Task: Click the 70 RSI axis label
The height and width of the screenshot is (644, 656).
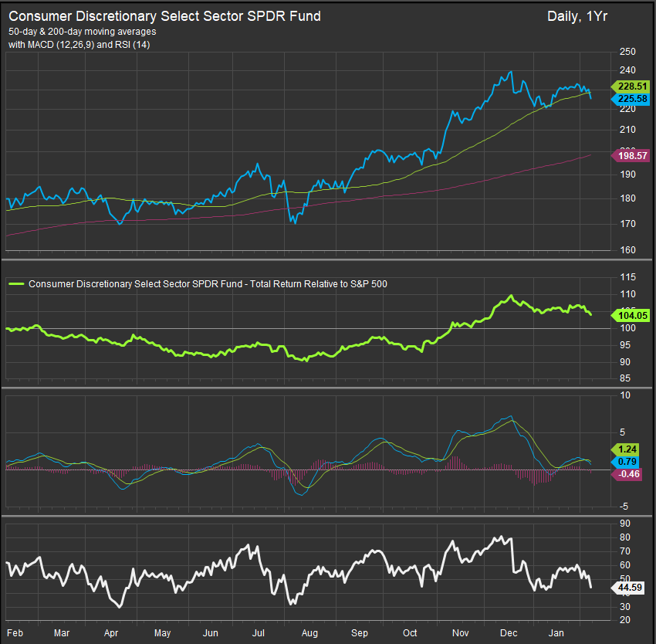Action: click(x=624, y=551)
